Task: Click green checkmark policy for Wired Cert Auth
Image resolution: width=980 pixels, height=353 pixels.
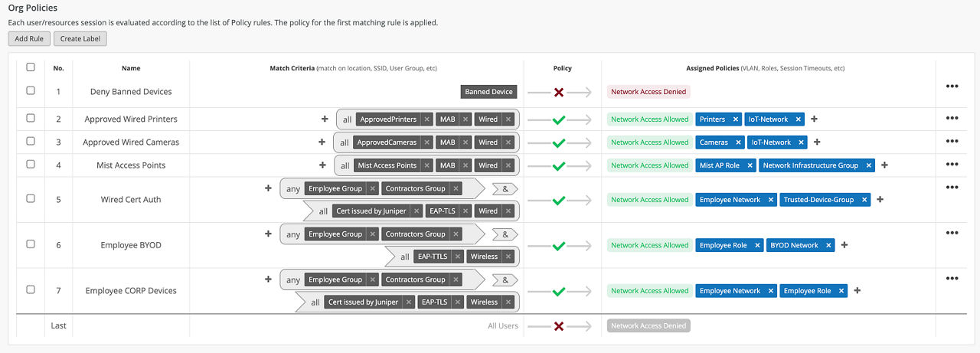Action: (559, 200)
